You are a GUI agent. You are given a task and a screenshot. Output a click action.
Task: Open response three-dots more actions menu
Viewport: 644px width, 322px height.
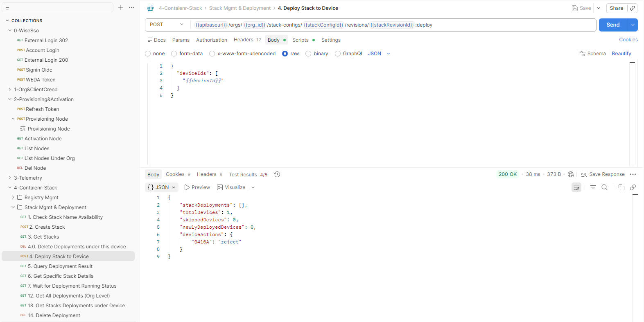point(633,174)
